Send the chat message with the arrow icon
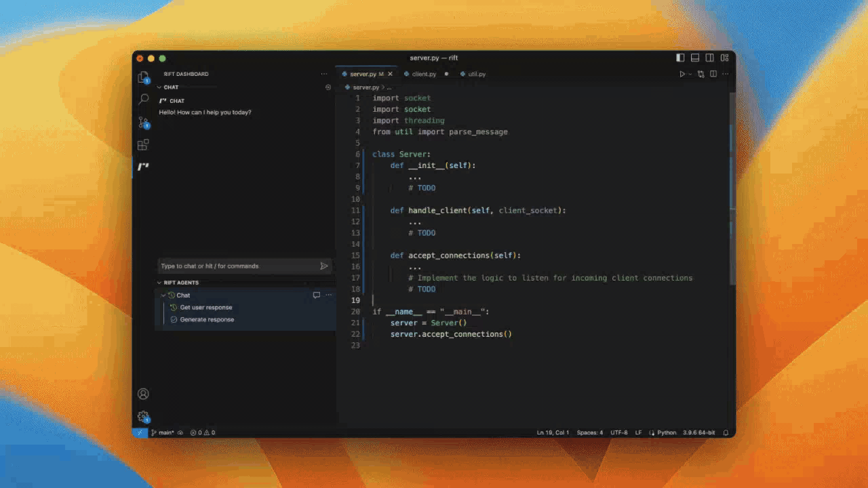Image resolution: width=868 pixels, height=488 pixels. [324, 266]
